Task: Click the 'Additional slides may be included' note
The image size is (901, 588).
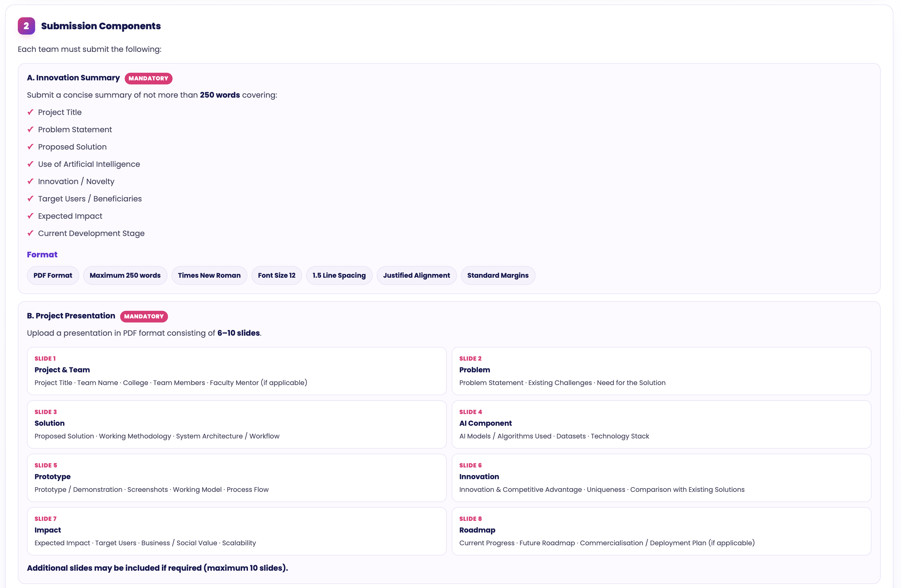Action: coord(158,568)
